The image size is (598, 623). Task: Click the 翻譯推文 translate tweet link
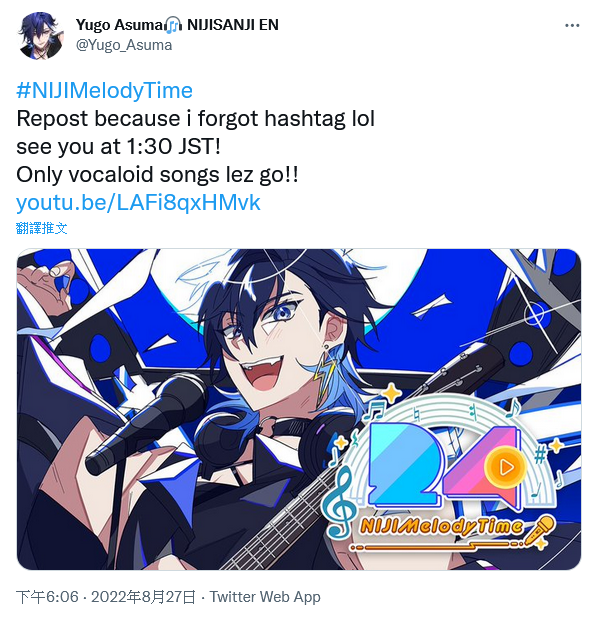42,228
